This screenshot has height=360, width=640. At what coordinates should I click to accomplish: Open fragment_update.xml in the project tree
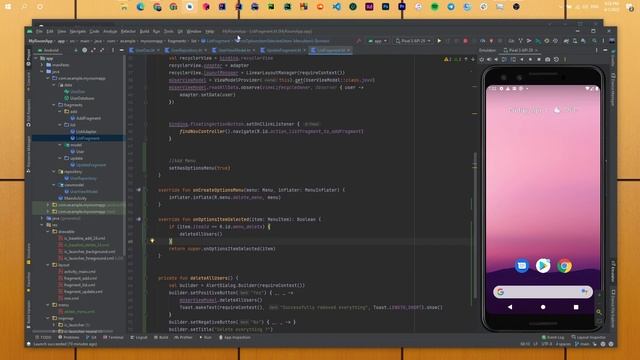[x=80, y=292]
